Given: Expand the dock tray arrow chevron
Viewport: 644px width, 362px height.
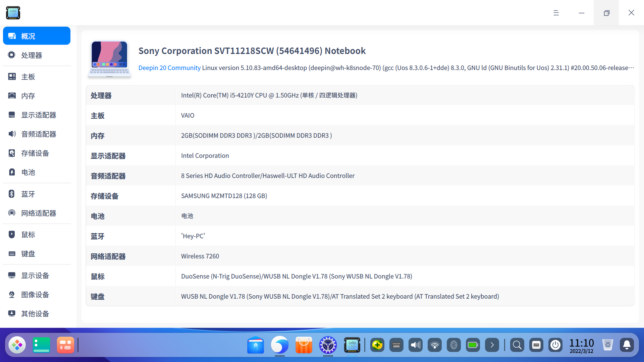Looking at the screenshot, I should (492, 345).
